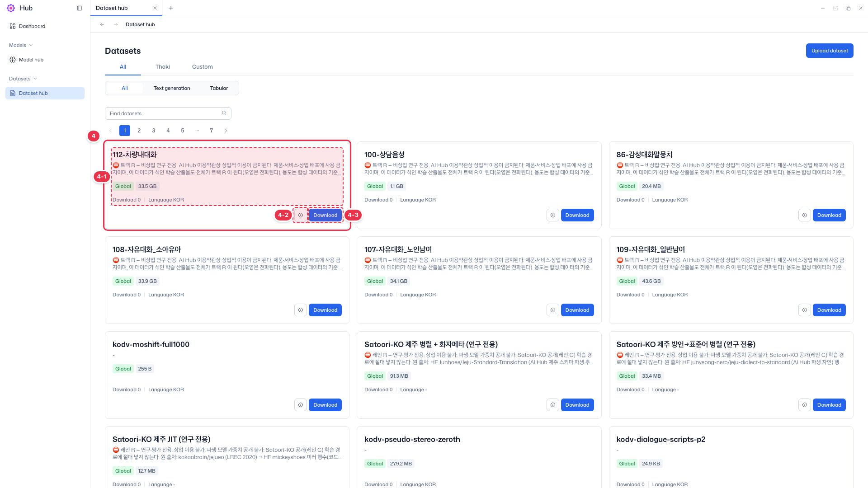Go forward using the right arrow
This screenshot has width=868, height=488.
click(x=116, y=24)
